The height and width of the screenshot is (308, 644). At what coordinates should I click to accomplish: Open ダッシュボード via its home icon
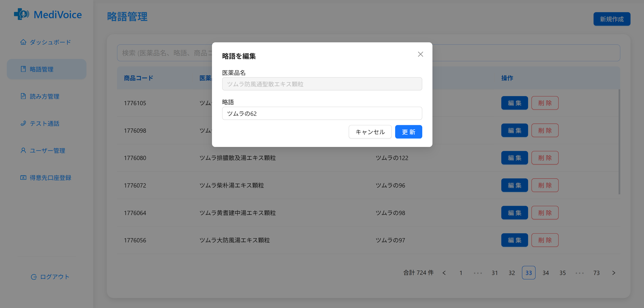click(x=23, y=42)
